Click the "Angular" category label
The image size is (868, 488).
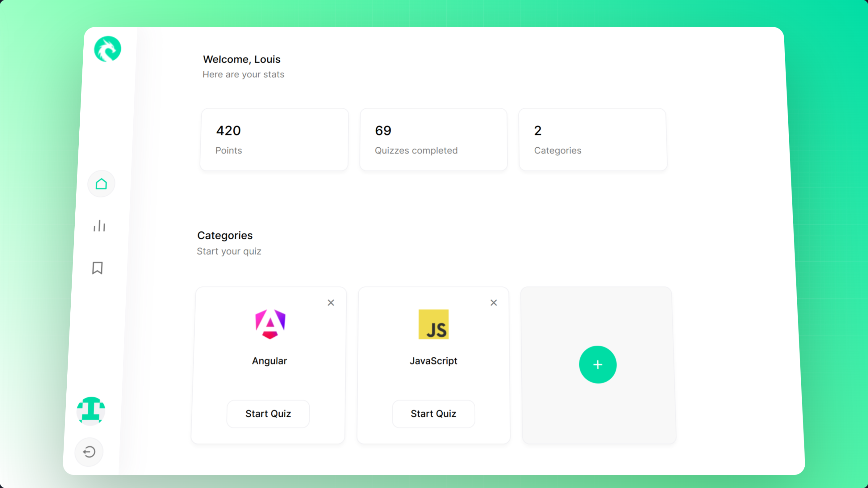tap(269, 360)
